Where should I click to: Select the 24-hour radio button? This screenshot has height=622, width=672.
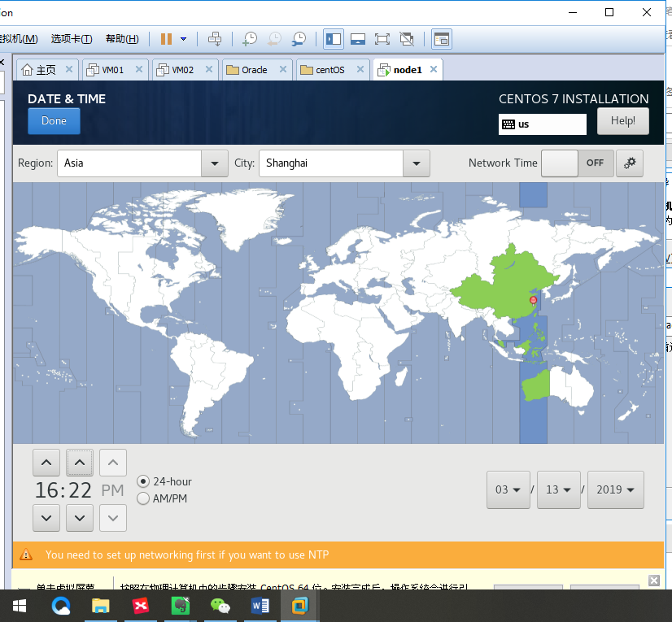coord(143,481)
